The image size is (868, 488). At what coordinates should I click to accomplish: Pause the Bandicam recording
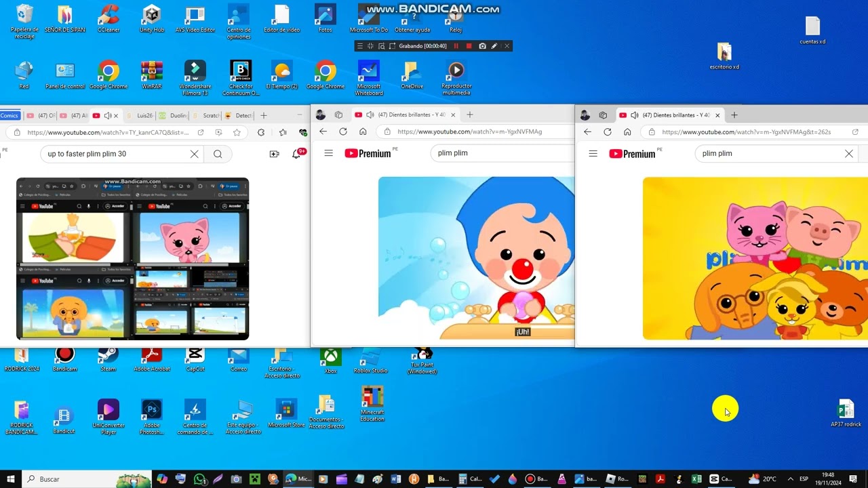(x=456, y=46)
